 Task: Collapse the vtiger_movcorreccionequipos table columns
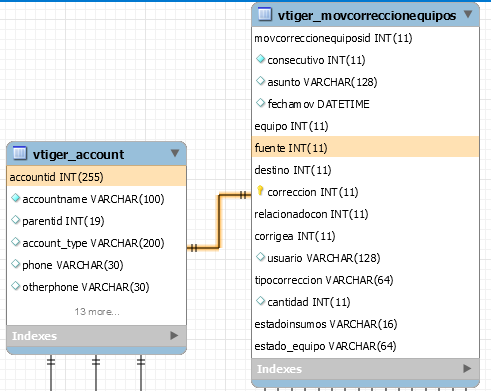468,14
